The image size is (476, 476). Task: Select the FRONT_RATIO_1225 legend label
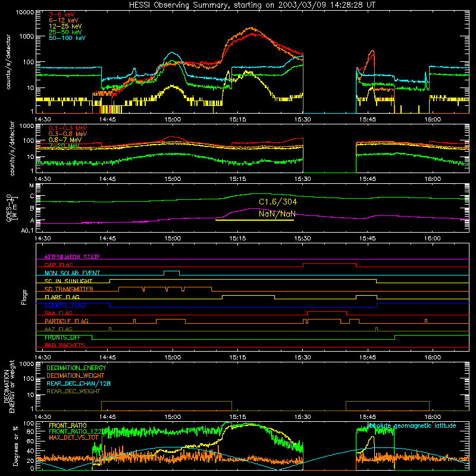[x=77, y=431]
